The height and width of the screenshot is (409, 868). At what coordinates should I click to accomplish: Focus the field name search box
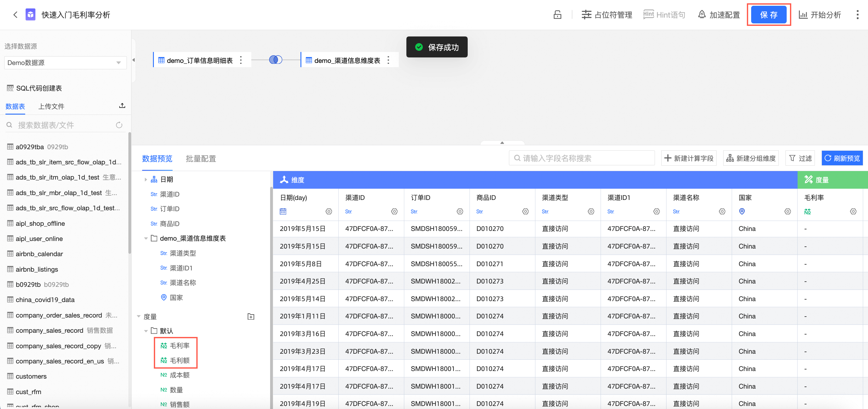click(581, 158)
